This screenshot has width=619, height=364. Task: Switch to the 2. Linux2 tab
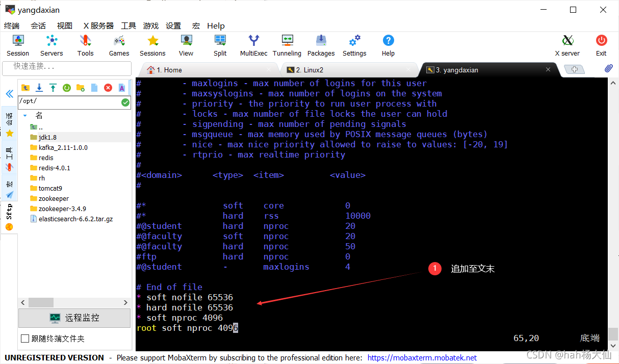(349, 70)
